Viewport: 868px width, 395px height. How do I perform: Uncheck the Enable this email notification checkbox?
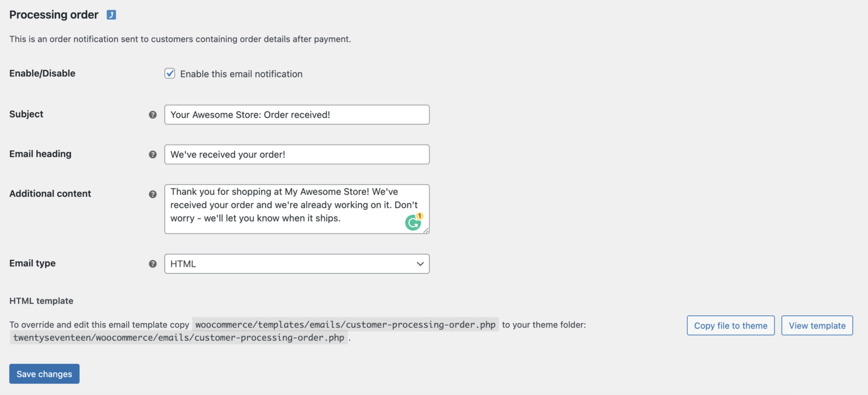[x=170, y=73]
